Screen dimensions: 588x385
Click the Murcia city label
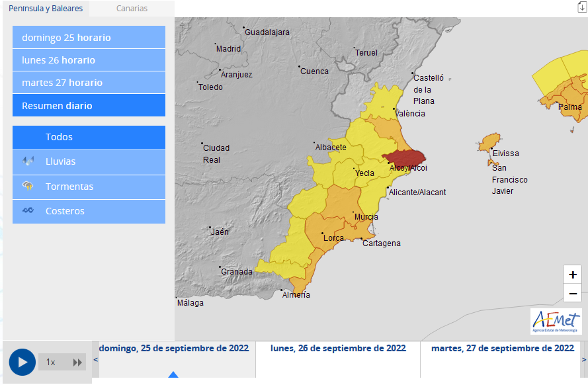tap(366, 217)
